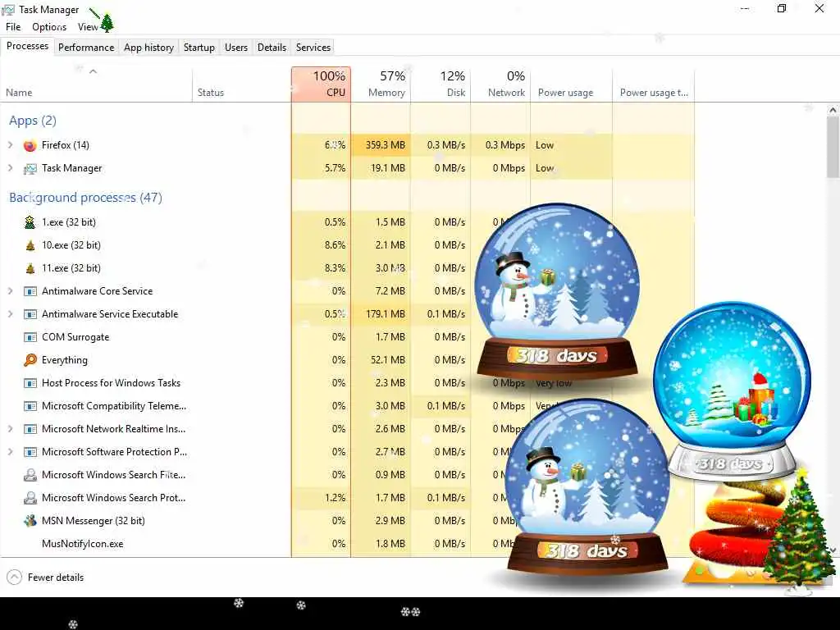
Task: Click the scrollbar down arrow
Action: pyautogui.click(x=833, y=550)
